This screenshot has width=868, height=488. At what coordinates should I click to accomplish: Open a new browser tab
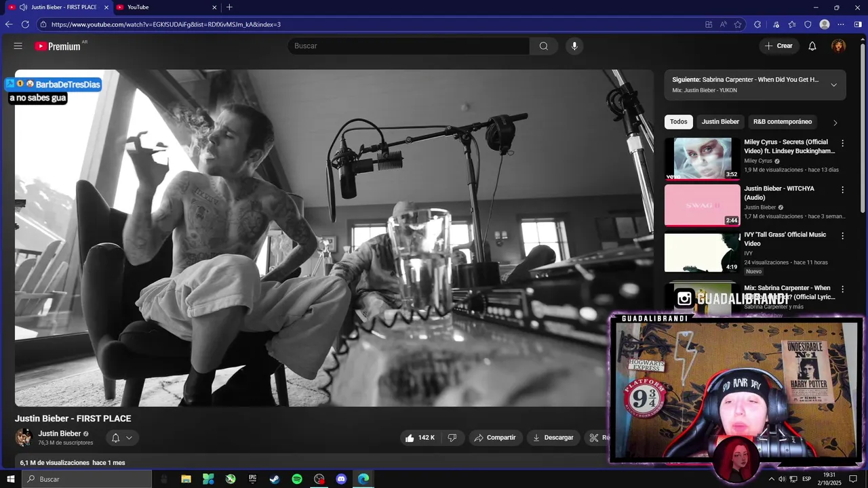pyautogui.click(x=229, y=7)
